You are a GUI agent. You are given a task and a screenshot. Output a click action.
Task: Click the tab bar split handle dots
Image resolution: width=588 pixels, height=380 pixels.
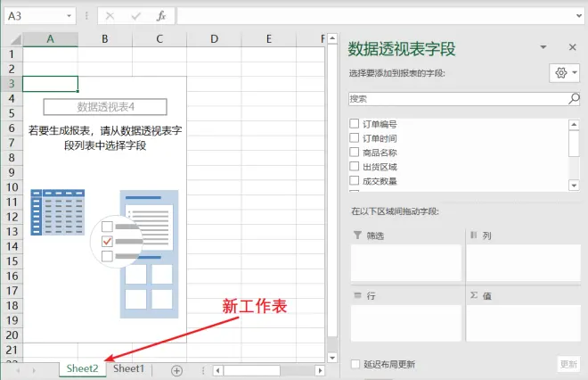pyautogui.click(x=203, y=370)
